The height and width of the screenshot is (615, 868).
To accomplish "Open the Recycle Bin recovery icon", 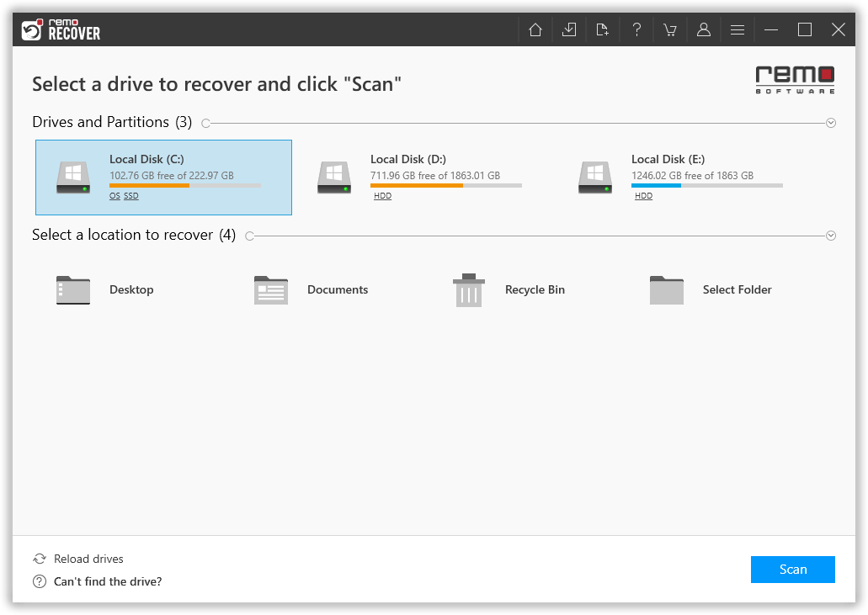I will [468, 289].
